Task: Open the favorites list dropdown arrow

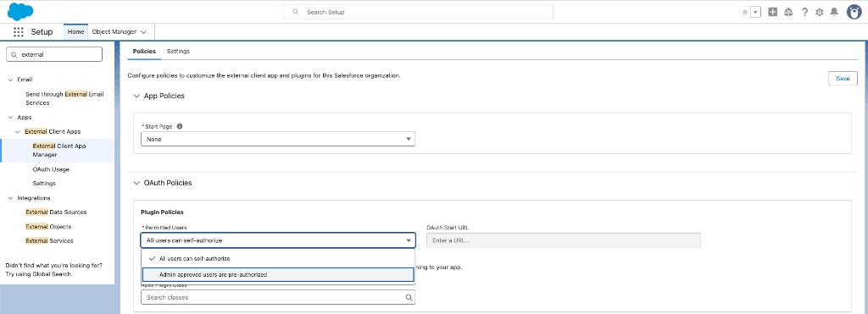Action: tap(755, 12)
